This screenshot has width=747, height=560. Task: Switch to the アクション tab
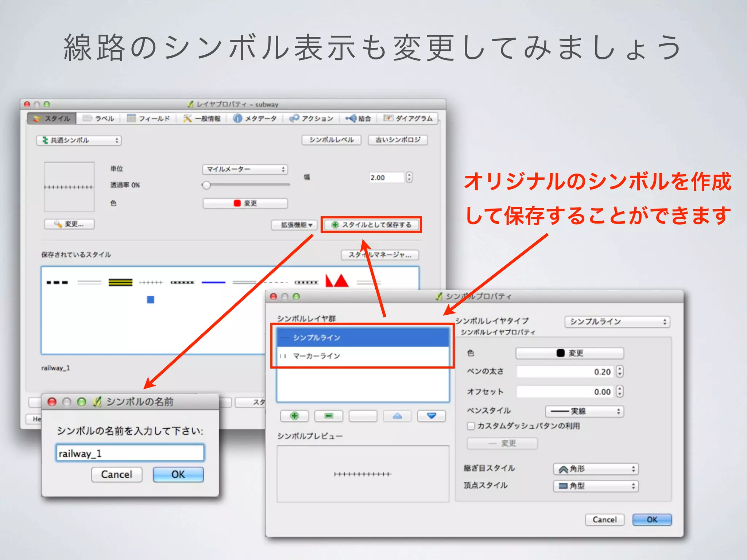[311, 118]
